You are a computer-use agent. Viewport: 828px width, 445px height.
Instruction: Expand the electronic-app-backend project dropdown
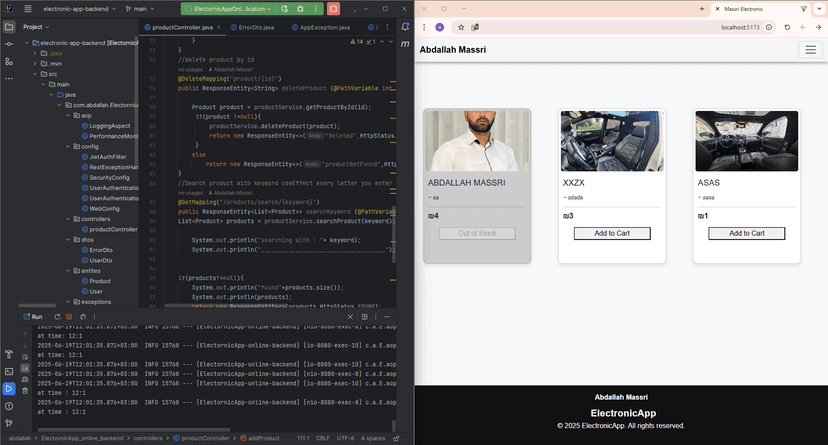coord(79,8)
